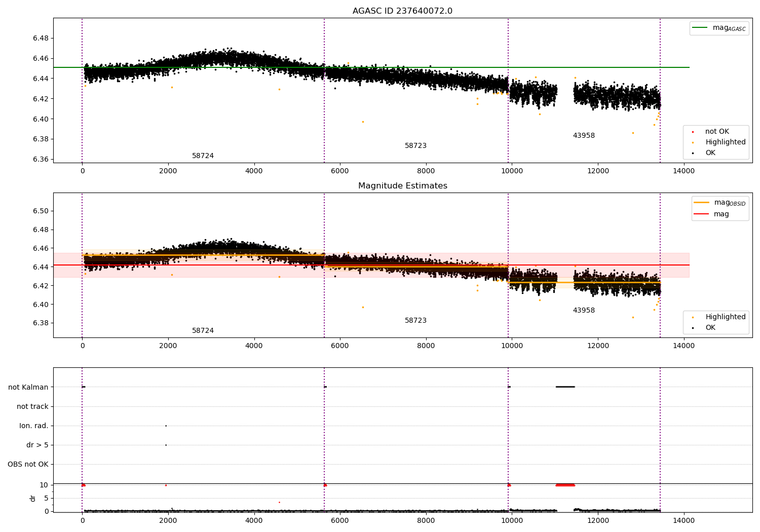This screenshot has height=532, width=760.
Task: Click the 2000 x-tick of the bottom plot
Action: click(168, 520)
